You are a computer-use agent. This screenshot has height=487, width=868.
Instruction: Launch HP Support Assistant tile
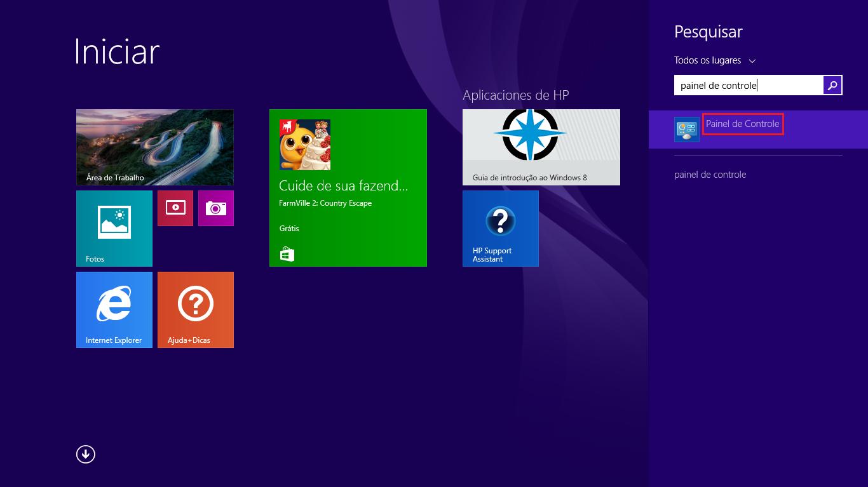point(501,228)
